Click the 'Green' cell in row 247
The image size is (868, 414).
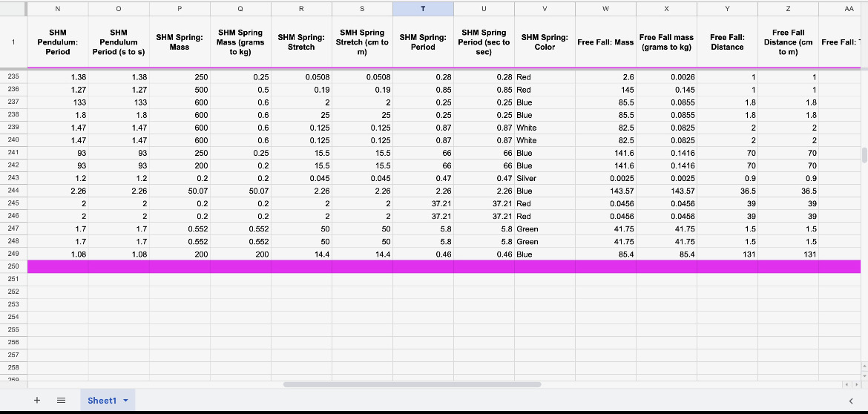(x=545, y=229)
